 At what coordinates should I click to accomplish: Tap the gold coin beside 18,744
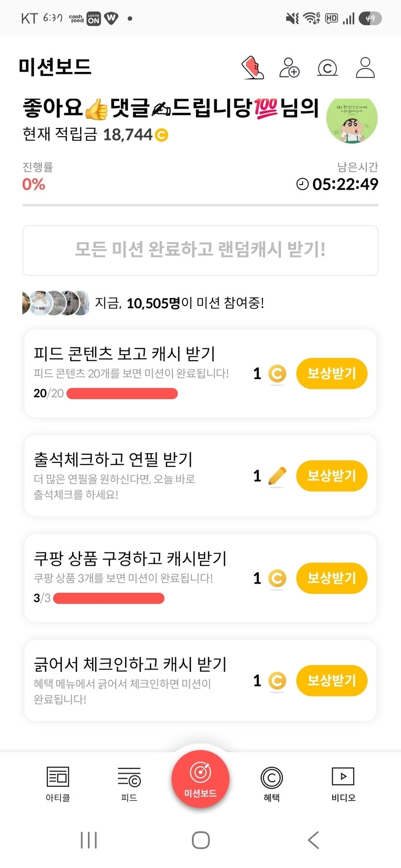pos(161,135)
